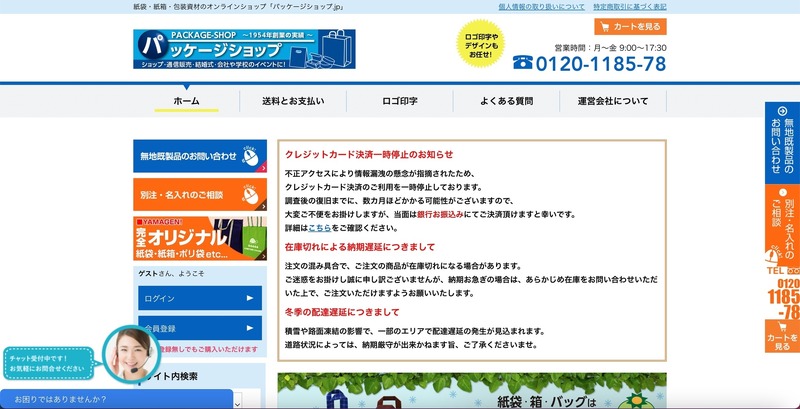Open the 個人情報の取り扱いについて link
The image size is (800, 409).
pyautogui.click(x=541, y=6)
